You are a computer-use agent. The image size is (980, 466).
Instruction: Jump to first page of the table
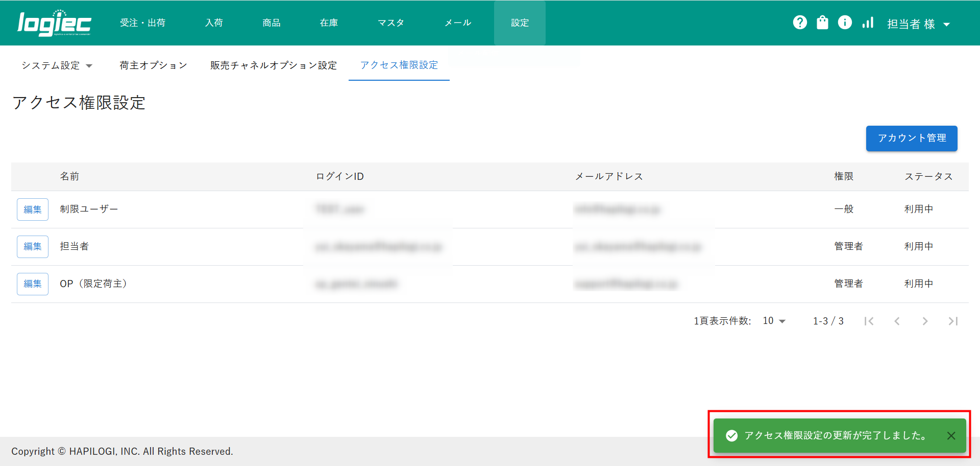coord(869,321)
